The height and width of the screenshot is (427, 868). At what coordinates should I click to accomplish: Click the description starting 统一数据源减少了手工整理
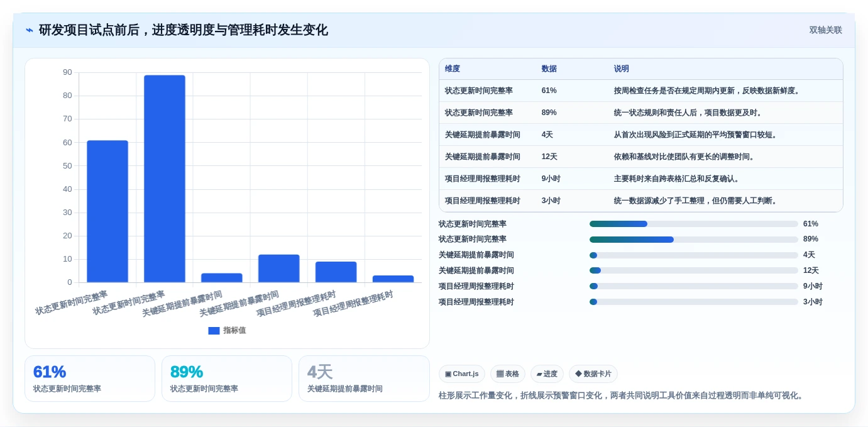697,201
